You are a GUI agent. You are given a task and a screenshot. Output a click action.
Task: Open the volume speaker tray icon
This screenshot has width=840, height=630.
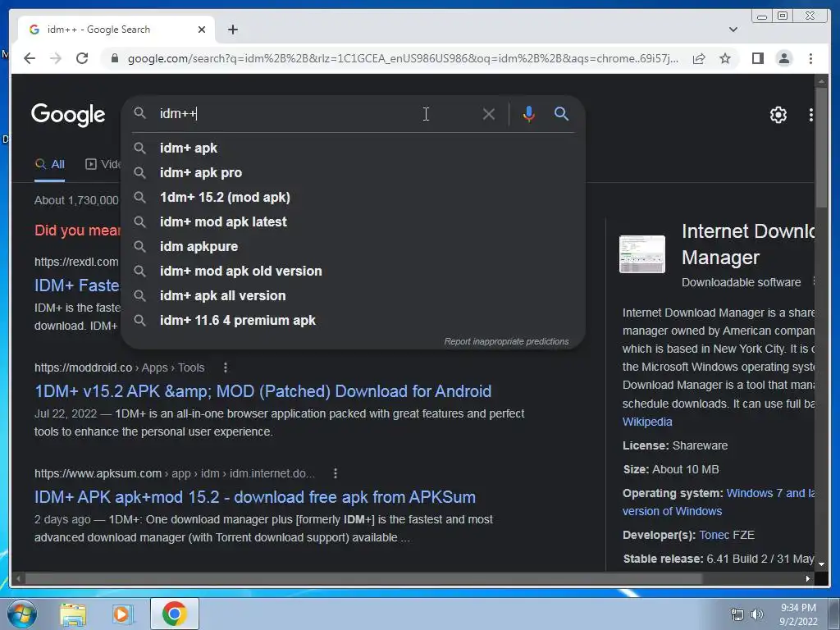pyautogui.click(x=757, y=615)
